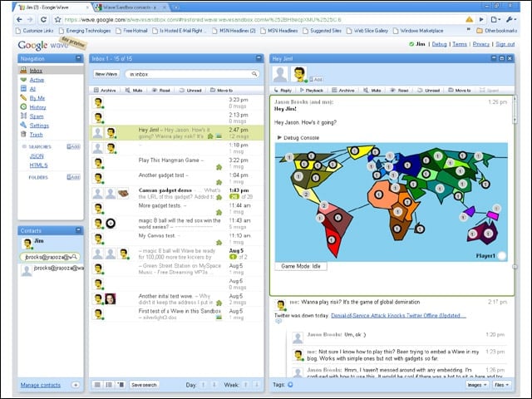Image resolution: width=532 pixels, height=399 pixels.
Task: Open the browser wrench settings menu
Action: (x=510, y=20)
